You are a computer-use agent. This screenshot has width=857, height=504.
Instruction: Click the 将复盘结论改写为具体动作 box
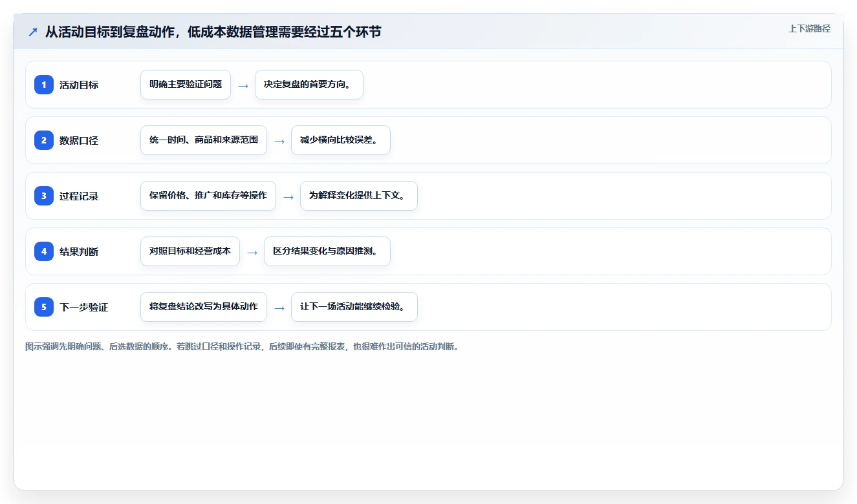(204, 307)
